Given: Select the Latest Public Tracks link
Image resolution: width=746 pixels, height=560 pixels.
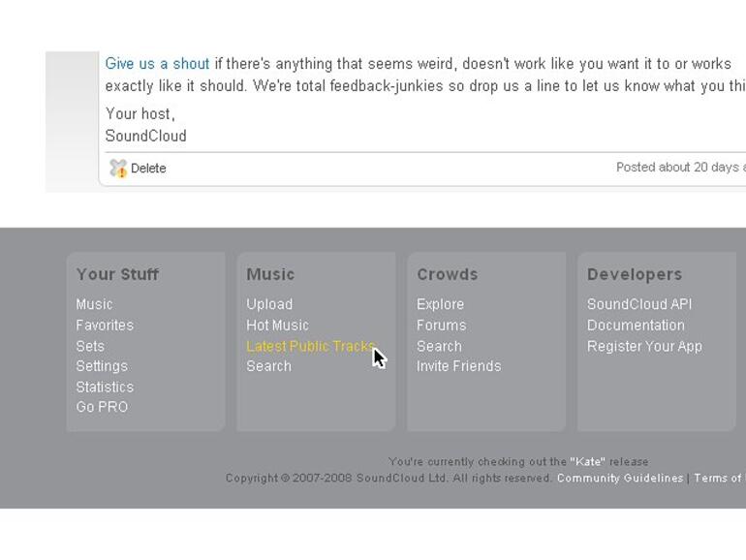Looking at the screenshot, I should [309, 346].
